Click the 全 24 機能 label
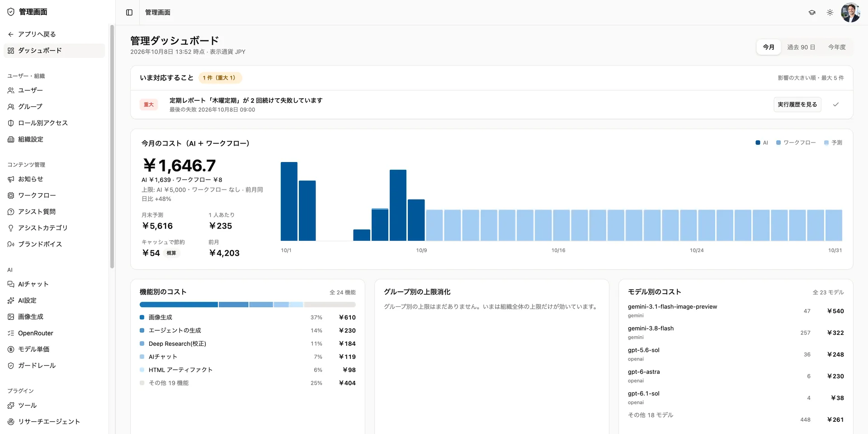Viewport: 868px width, 434px height. coord(343,293)
